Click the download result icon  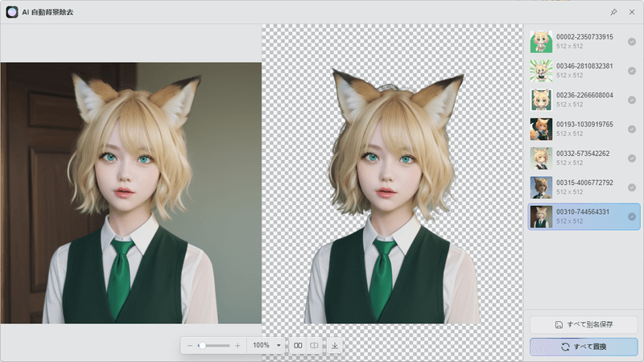point(335,345)
